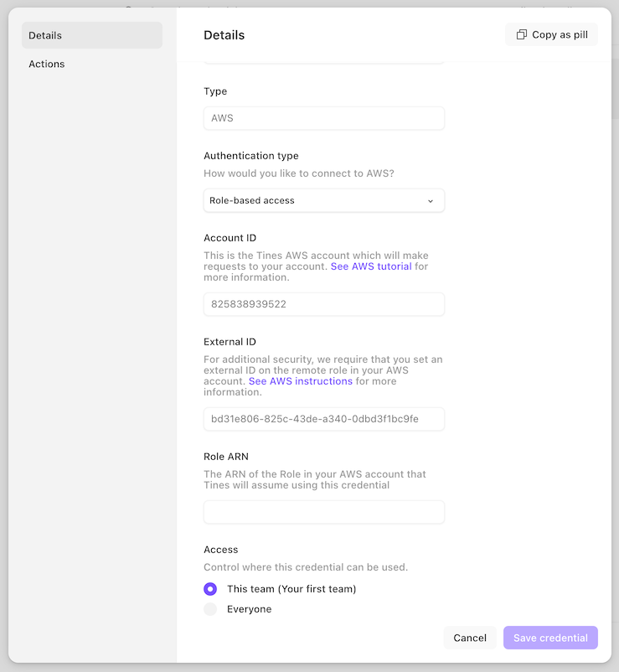Focus the empty Role ARN input field
619x672 pixels.
coord(324,512)
